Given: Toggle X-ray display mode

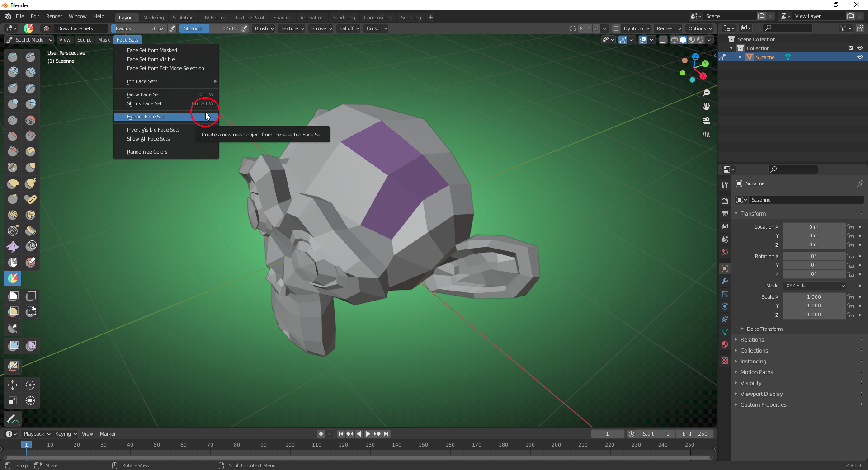Looking at the screenshot, I should [663, 40].
